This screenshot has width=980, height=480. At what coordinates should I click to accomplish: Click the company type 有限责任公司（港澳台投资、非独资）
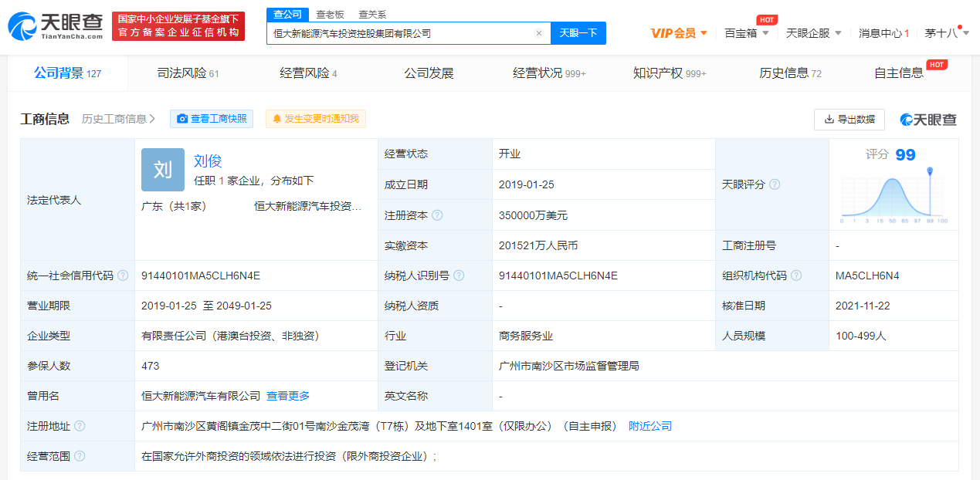[x=230, y=336]
